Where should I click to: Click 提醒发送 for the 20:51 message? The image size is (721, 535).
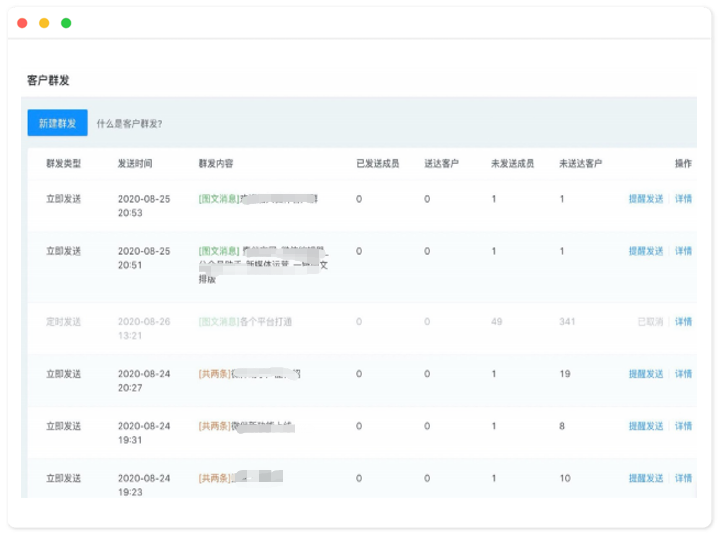click(x=645, y=251)
